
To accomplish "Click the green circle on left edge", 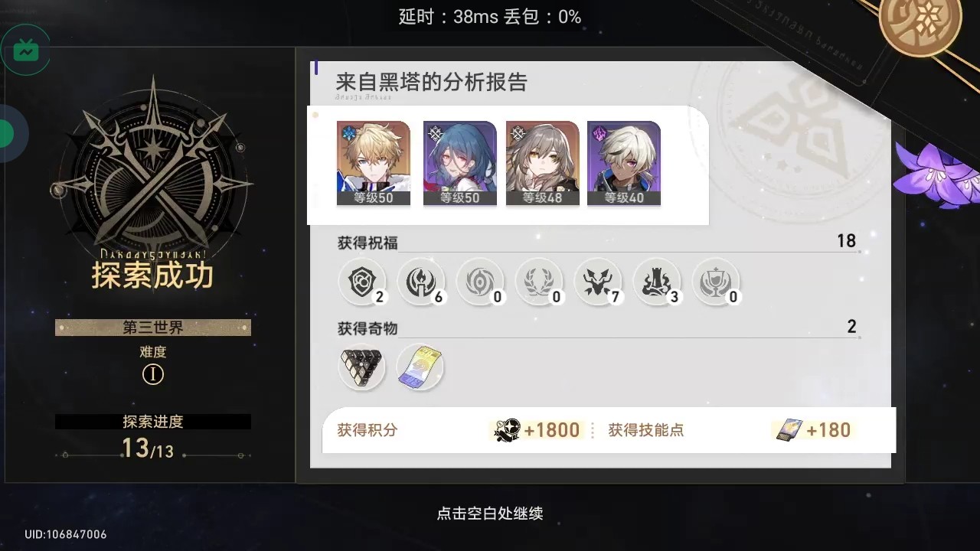I will pyautogui.click(x=6, y=135).
